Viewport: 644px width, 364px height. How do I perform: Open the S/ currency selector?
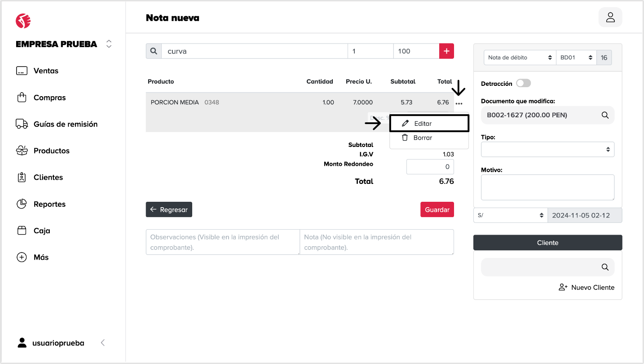510,215
